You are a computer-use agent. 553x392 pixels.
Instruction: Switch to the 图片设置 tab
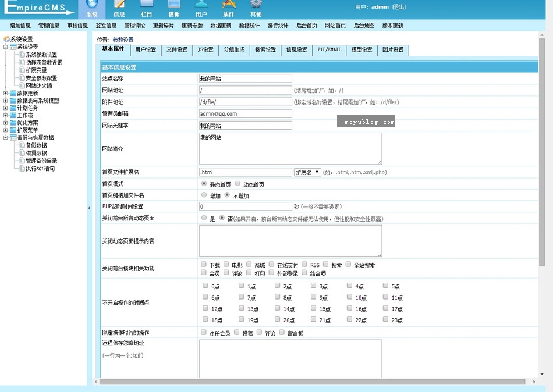[393, 50]
